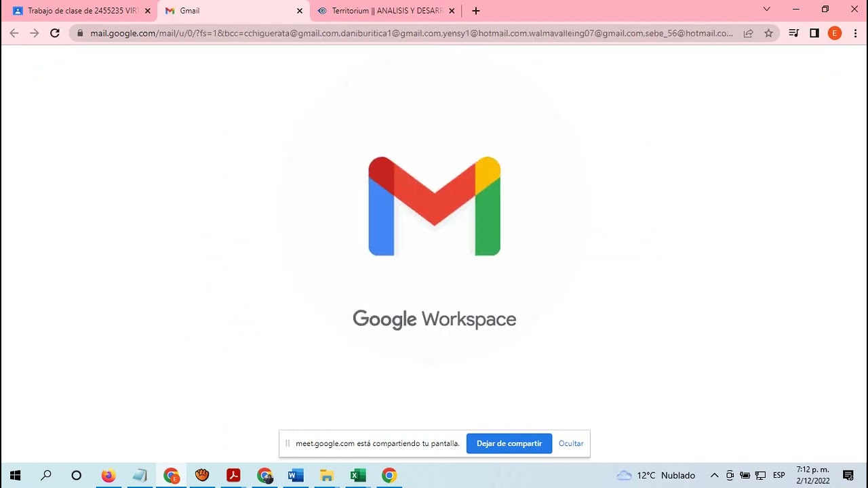The height and width of the screenshot is (488, 868).
Task: Open the Windows Start menu
Action: tap(15, 475)
